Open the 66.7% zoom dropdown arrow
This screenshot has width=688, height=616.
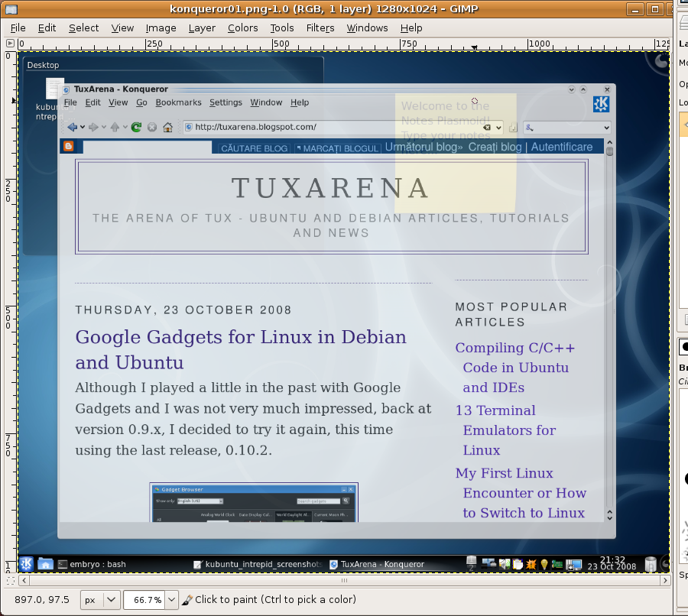(171, 600)
